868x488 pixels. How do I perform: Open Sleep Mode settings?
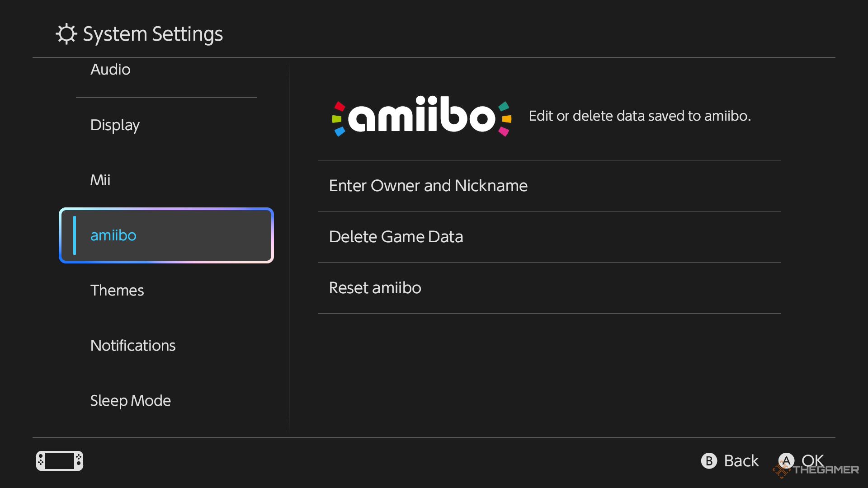[x=130, y=401]
